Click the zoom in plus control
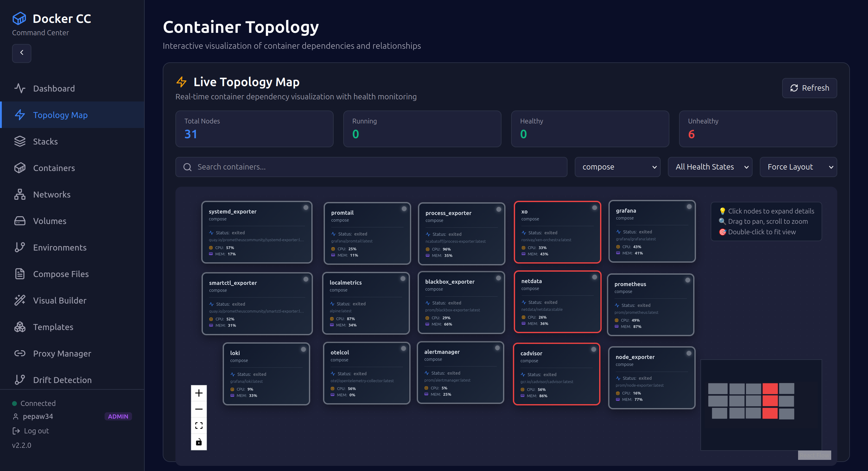The width and height of the screenshot is (868, 471). (199, 393)
